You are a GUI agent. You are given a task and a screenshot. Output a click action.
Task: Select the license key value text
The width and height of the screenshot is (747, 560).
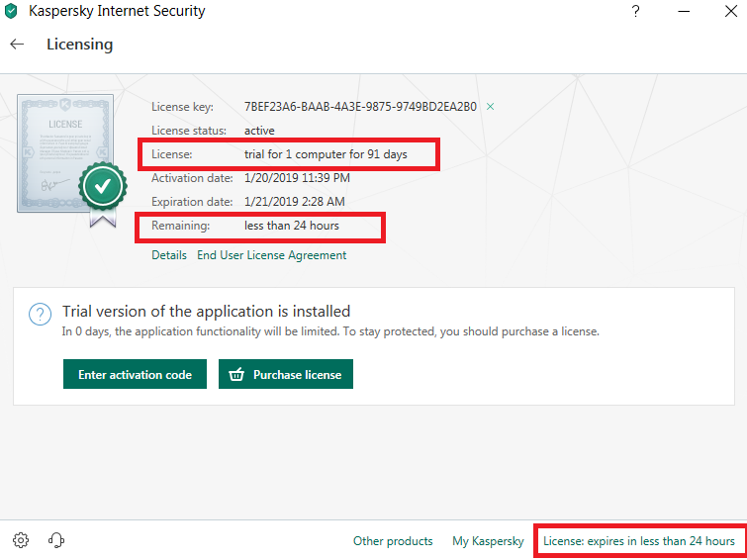(360, 107)
